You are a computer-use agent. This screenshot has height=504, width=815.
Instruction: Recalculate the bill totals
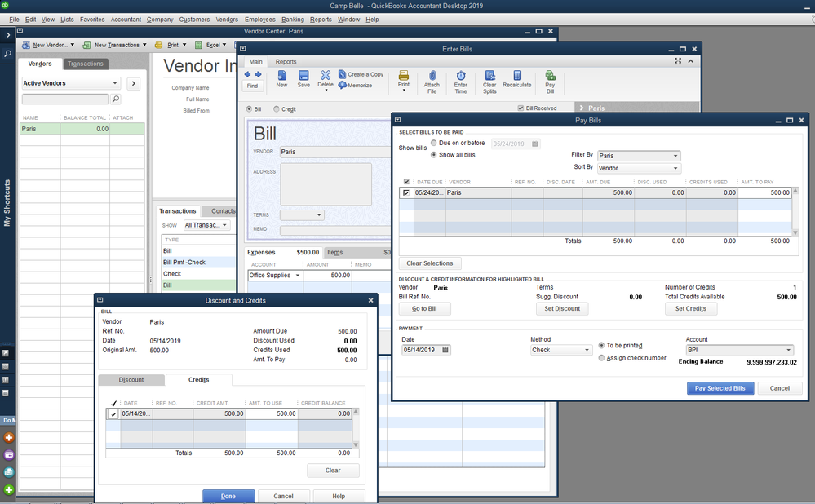(x=517, y=79)
